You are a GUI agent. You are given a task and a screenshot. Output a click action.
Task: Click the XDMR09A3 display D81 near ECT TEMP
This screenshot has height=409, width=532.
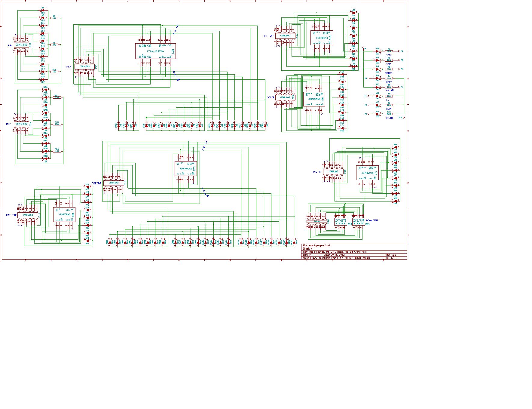pyautogui.click(x=64, y=214)
